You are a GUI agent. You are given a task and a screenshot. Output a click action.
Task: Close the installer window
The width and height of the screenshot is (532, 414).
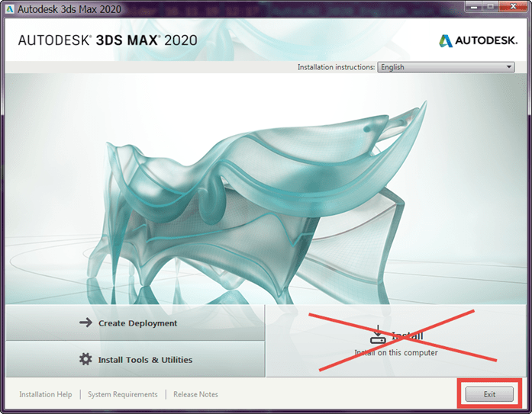[x=514, y=6]
